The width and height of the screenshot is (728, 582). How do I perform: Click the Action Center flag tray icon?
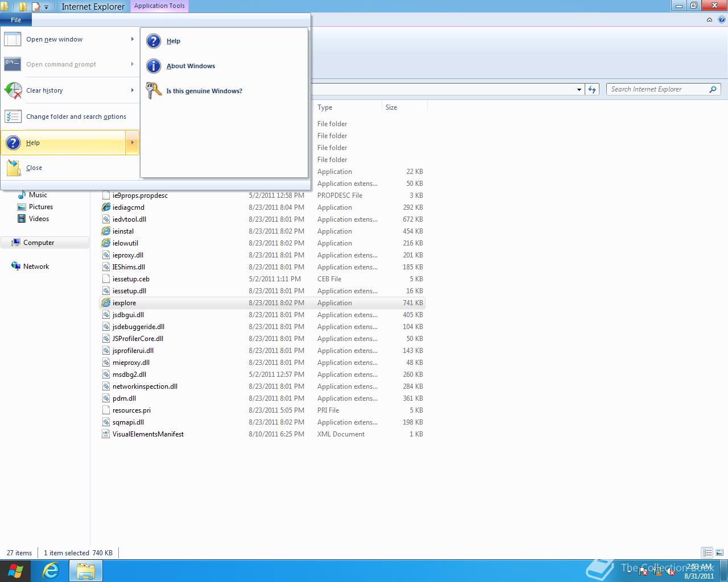pos(643,571)
